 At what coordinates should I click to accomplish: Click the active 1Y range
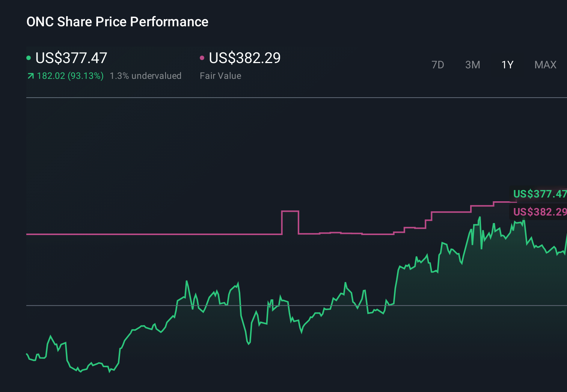507,65
